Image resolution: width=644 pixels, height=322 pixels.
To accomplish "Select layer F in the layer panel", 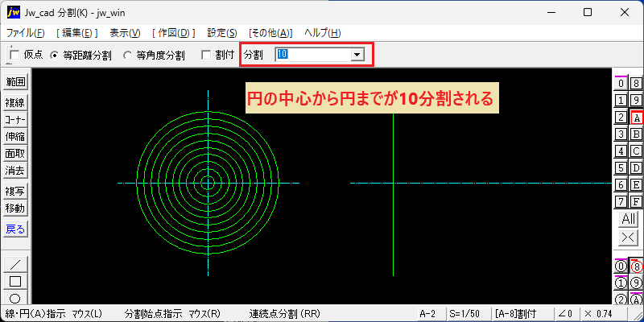I will click(636, 202).
